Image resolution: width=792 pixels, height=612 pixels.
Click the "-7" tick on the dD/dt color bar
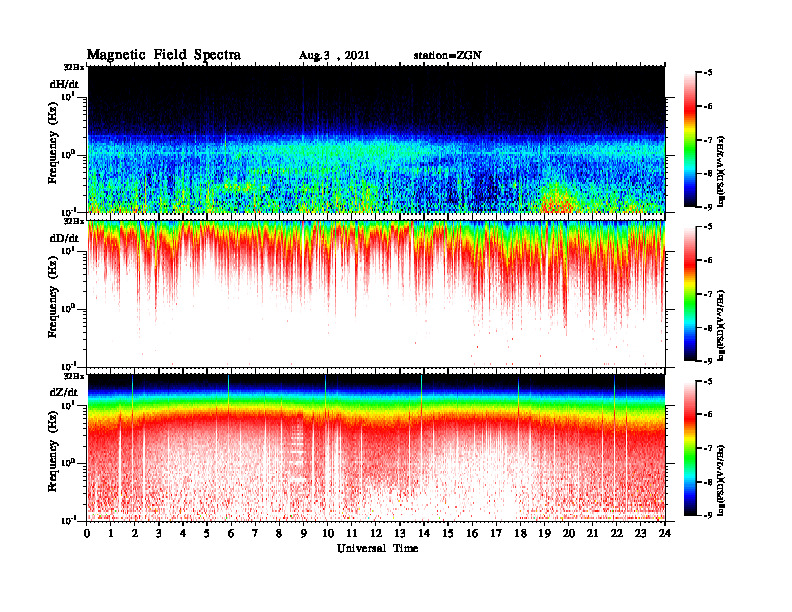pyautogui.click(x=708, y=294)
